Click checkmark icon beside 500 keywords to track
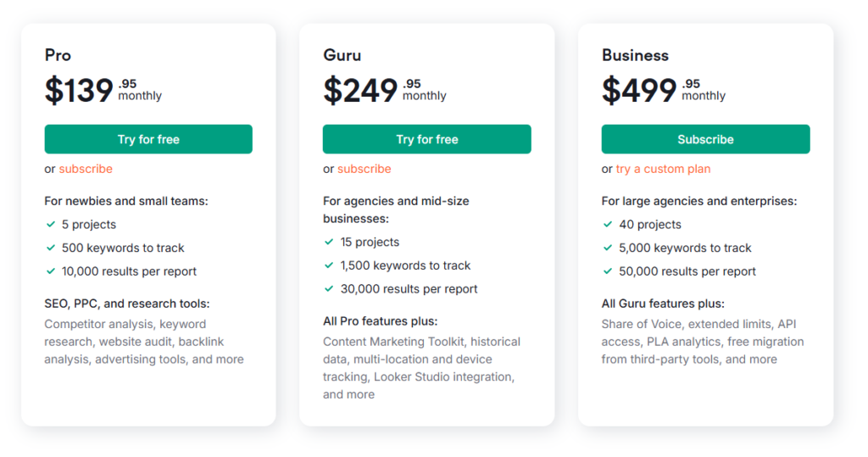The width and height of the screenshot is (868, 457). (x=51, y=248)
